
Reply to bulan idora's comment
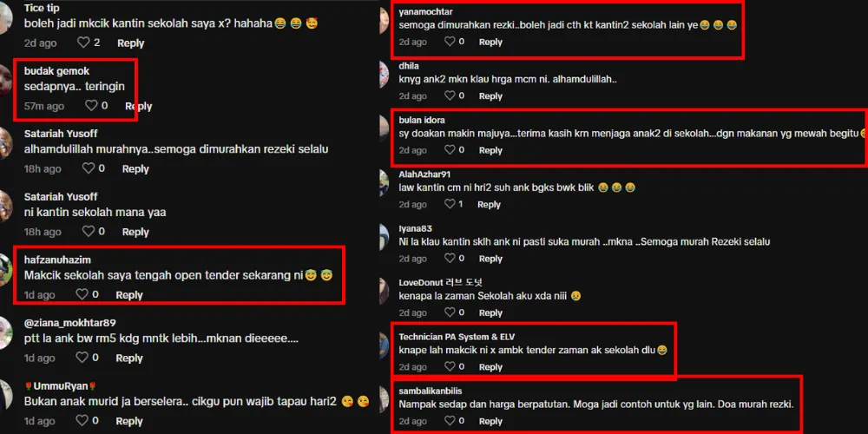coord(490,150)
